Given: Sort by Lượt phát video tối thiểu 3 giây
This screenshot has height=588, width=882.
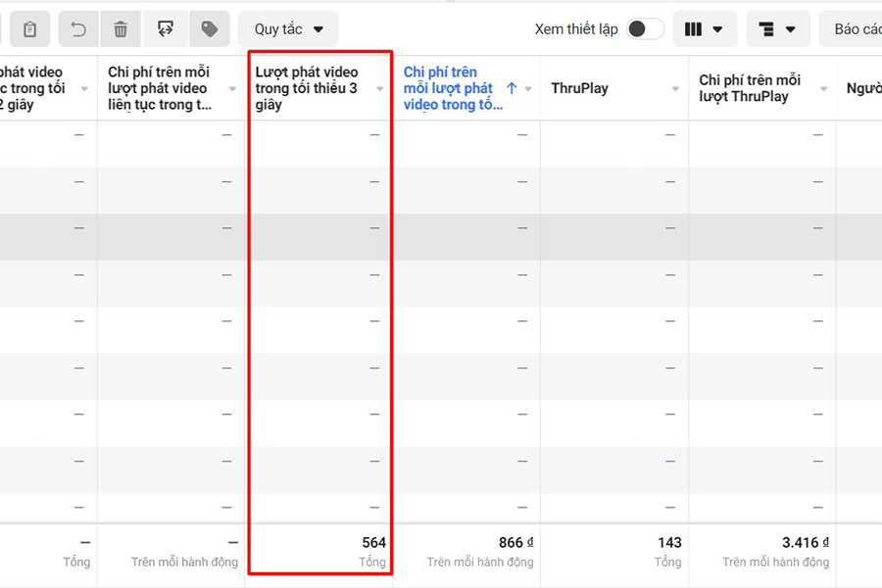Looking at the screenshot, I should pyautogui.click(x=306, y=88).
